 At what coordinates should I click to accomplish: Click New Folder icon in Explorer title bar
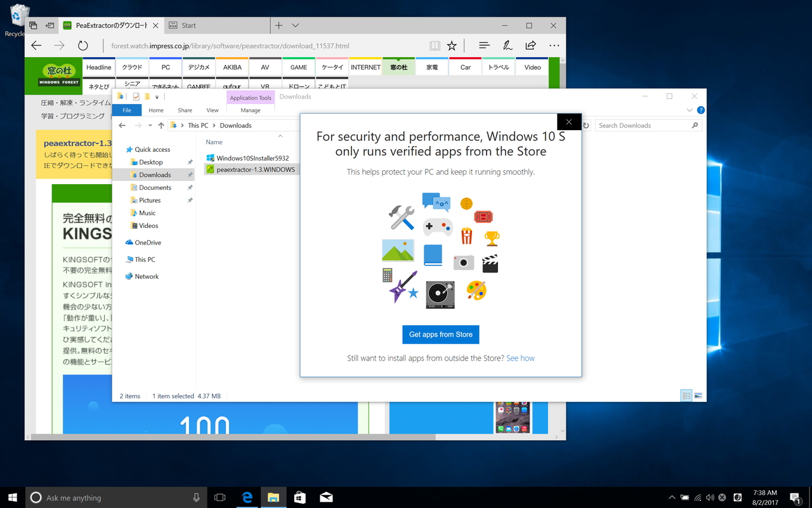point(147,97)
